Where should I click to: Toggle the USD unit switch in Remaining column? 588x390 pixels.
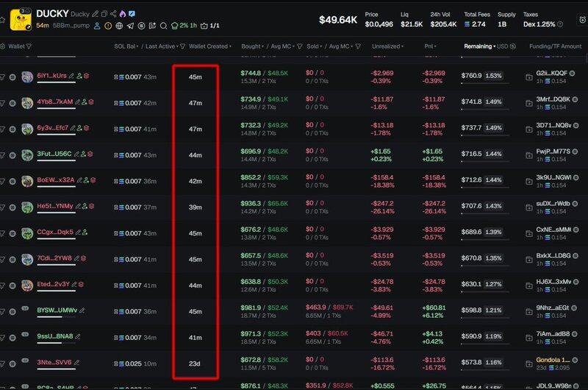503,46
